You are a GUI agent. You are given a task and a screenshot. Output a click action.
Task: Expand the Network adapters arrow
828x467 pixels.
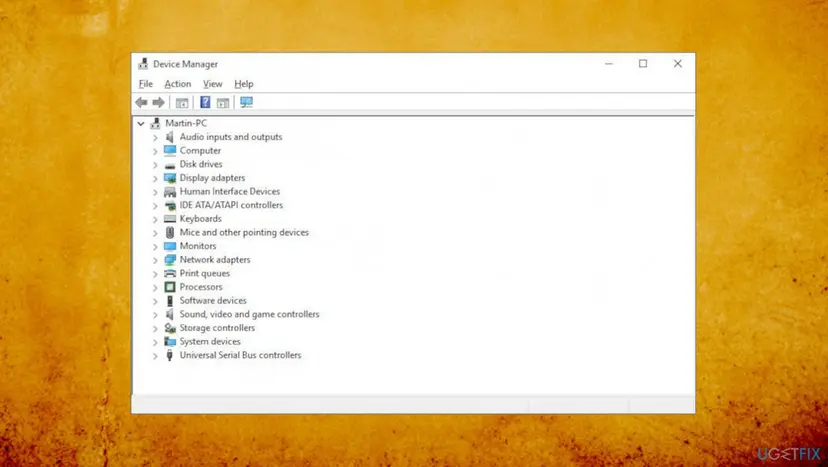coord(155,260)
